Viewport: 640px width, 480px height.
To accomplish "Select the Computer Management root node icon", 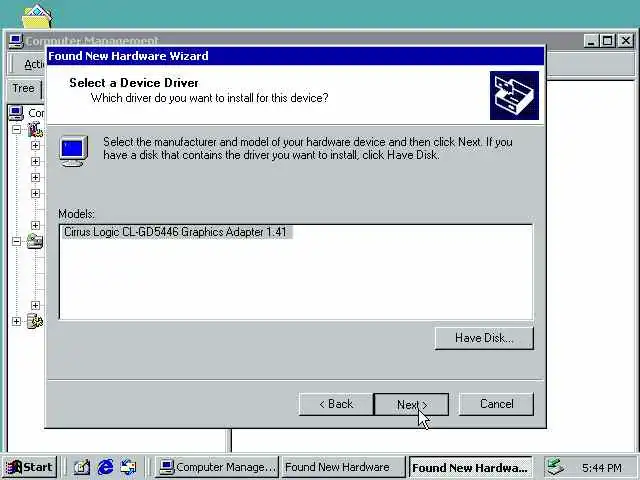I will (16, 113).
